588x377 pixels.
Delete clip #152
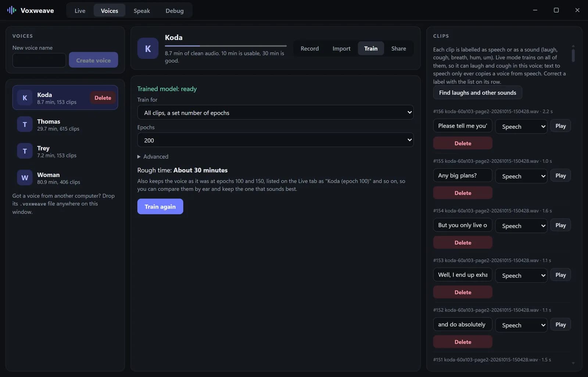[x=463, y=342]
